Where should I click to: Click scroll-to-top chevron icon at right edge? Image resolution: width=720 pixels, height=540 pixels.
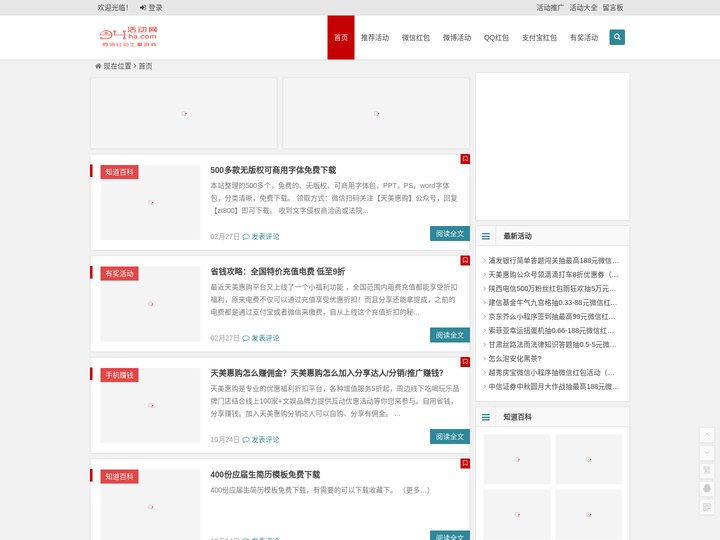707,435
